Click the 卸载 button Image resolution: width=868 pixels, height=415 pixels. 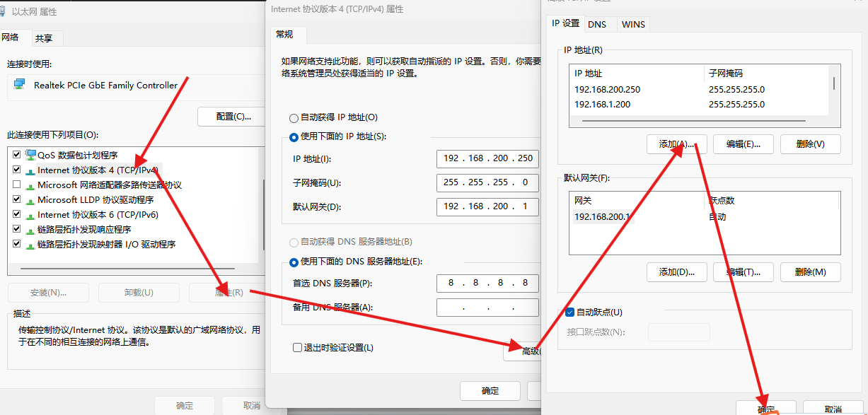coord(139,292)
